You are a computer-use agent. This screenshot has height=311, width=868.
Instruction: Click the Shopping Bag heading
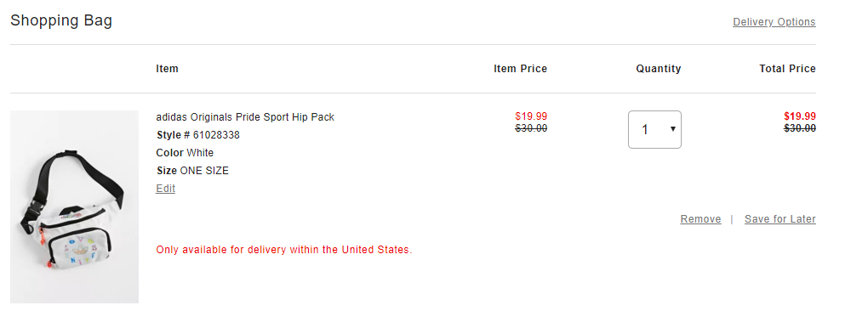tap(61, 20)
